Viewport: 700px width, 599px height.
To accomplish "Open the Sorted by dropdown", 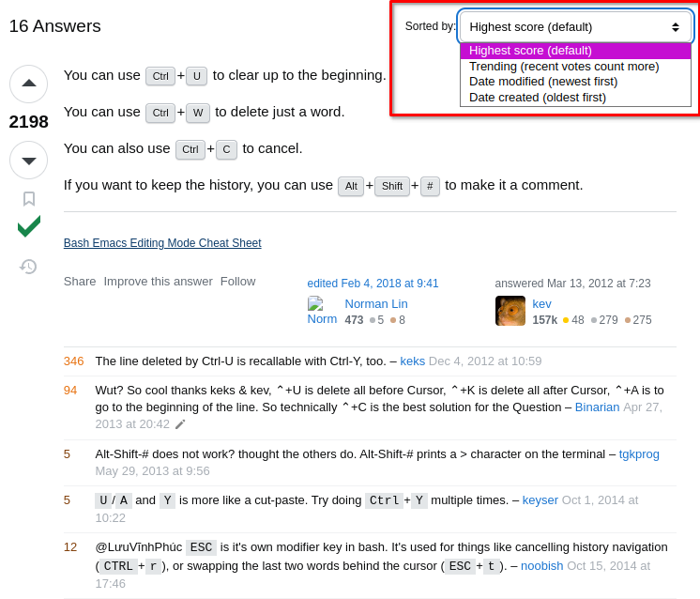I will pyautogui.click(x=576, y=27).
